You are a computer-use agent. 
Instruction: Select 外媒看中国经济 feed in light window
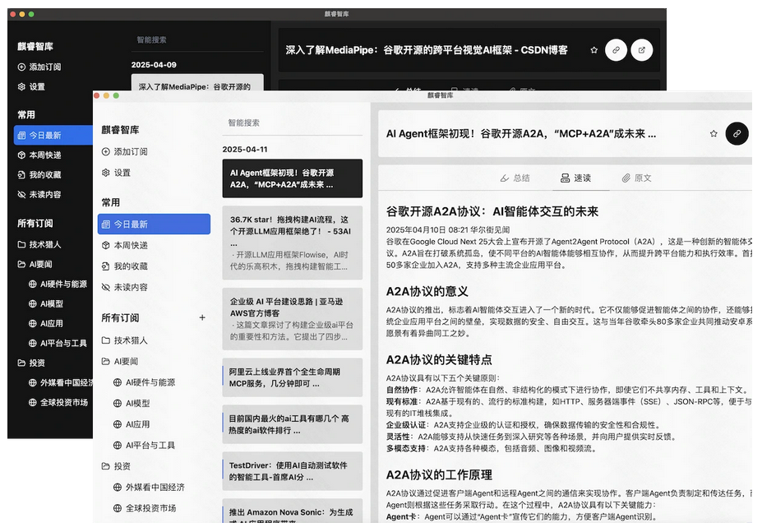[x=149, y=487]
